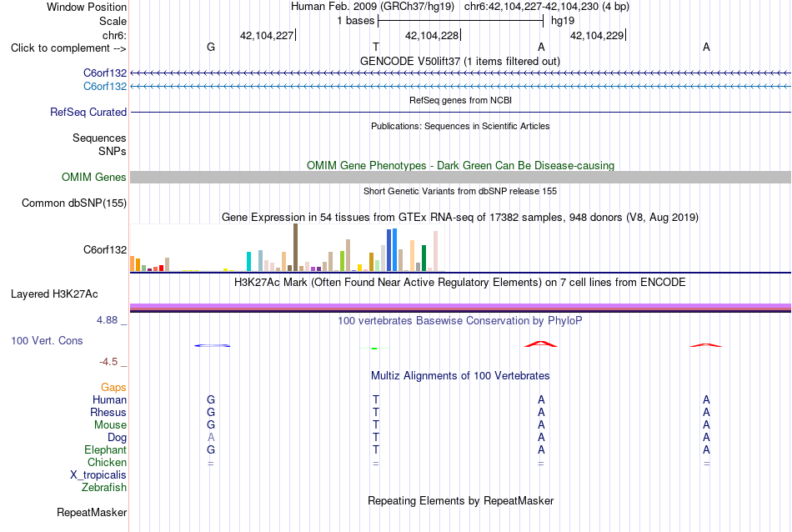Click the "Chicken" species label

tap(107, 462)
